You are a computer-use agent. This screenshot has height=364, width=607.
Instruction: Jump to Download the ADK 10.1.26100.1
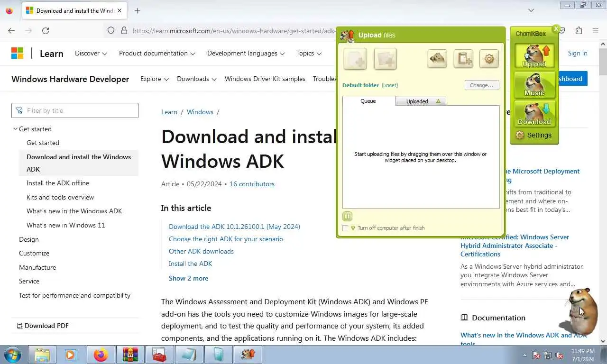click(234, 227)
